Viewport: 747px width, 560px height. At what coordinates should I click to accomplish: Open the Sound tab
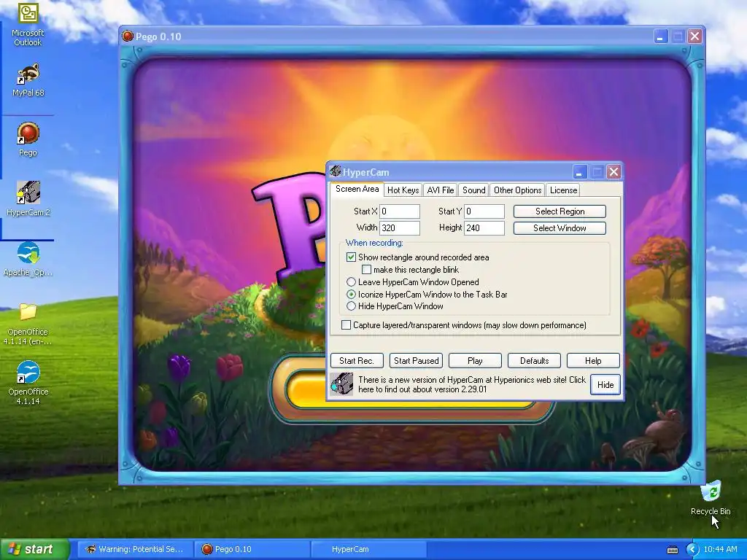point(473,190)
